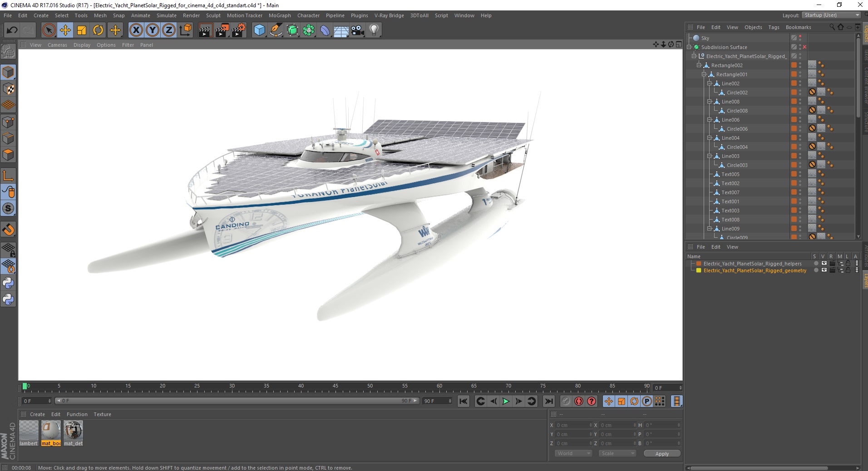Open the Object Manager Tags menu
868x471 pixels.
pos(774,27)
